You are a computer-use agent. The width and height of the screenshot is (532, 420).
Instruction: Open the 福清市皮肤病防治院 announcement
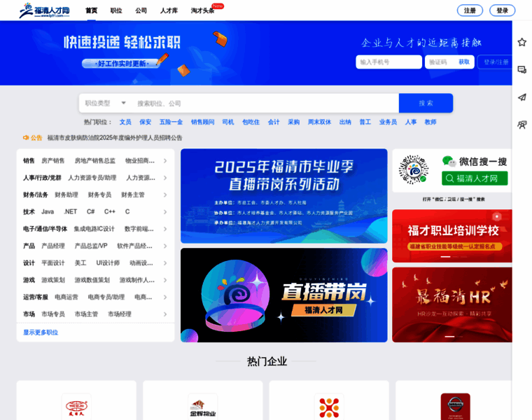coord(115,138)
